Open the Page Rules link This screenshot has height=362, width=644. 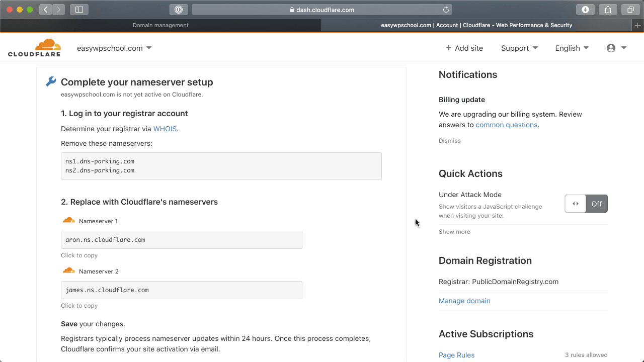[x=456, y=355]
